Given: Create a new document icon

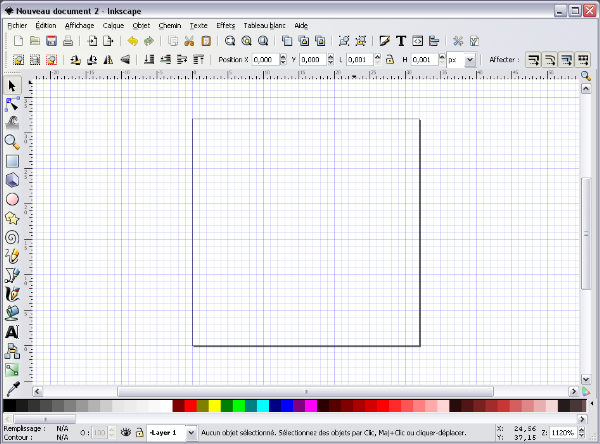Looking at the screenshot, I should pyautogui.click(x=18, y=41).
